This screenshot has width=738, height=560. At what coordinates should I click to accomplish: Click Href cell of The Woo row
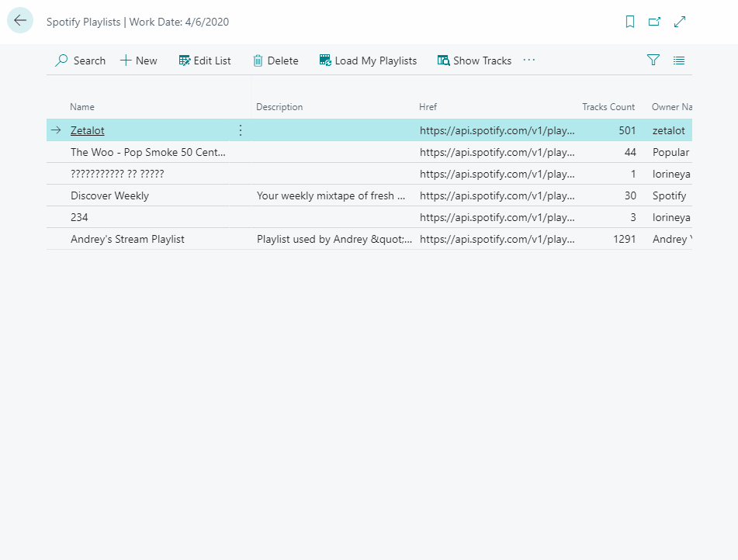point(497,153)
